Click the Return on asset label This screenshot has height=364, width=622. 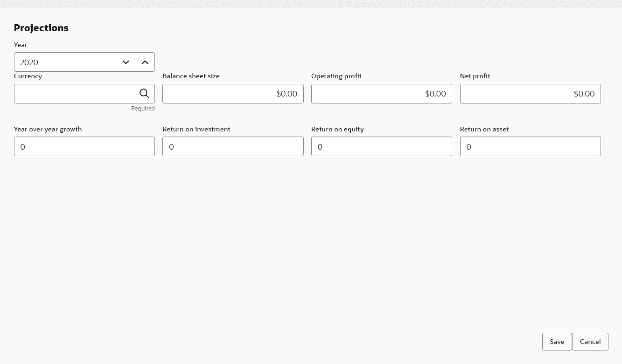[484, 129]
